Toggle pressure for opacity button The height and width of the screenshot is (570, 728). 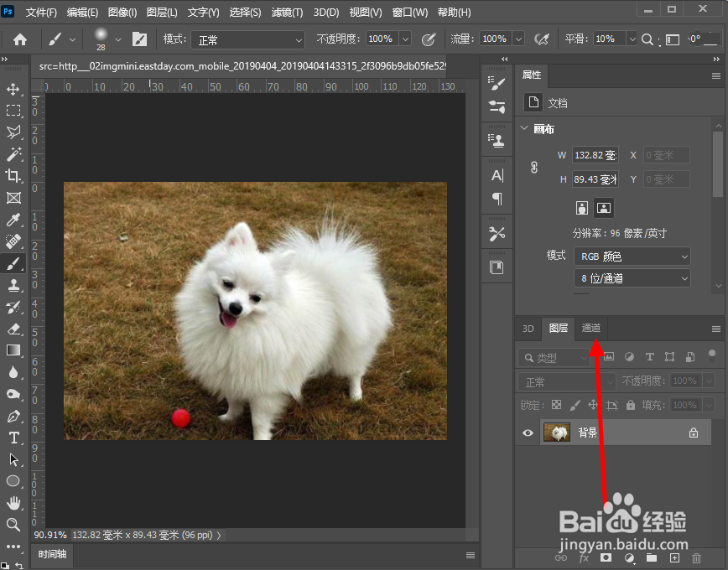coord(429,39)
